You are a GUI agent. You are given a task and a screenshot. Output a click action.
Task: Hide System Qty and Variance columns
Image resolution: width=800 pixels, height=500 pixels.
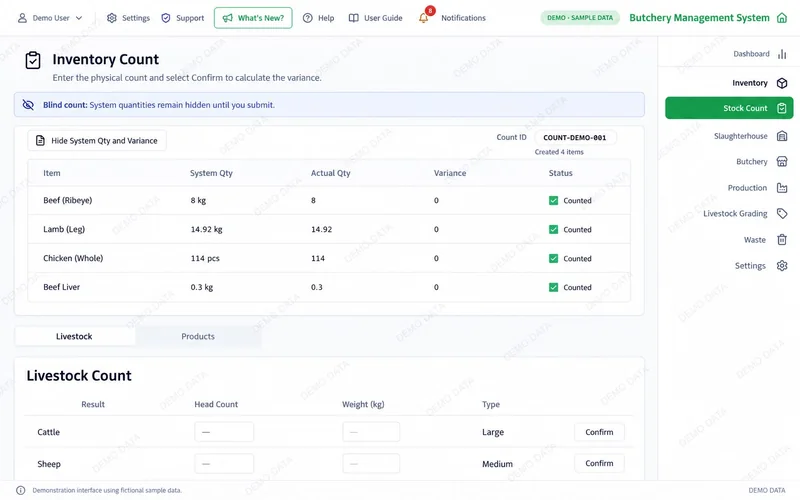[x=97, y=141]
